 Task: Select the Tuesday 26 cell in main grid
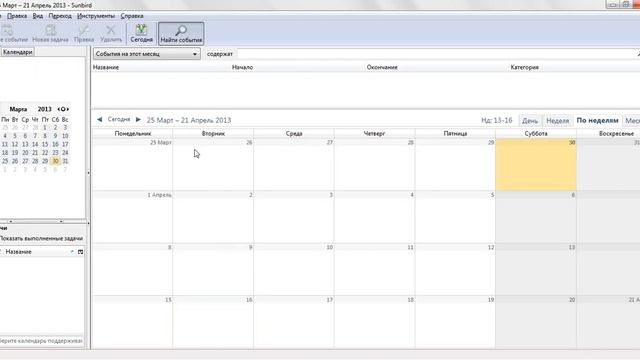[x=213, y=164]
